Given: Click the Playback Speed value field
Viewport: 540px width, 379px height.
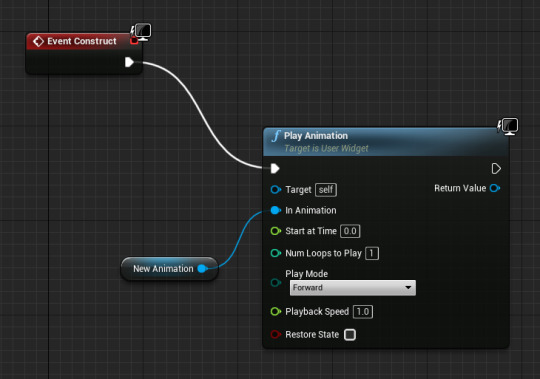Looking at the screenshot, I should (x=363, y=312).
